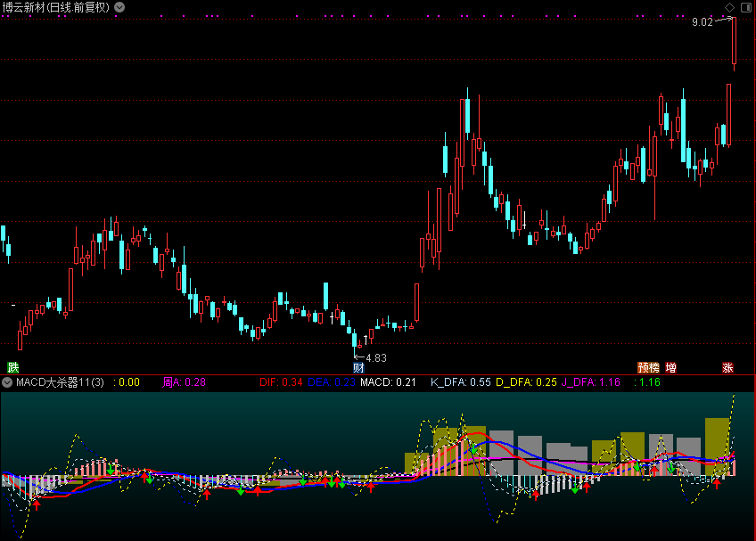The height and width of the screenshot is (541, 756).
Task: Click the red 增 marker
Action: click(670, 368)
